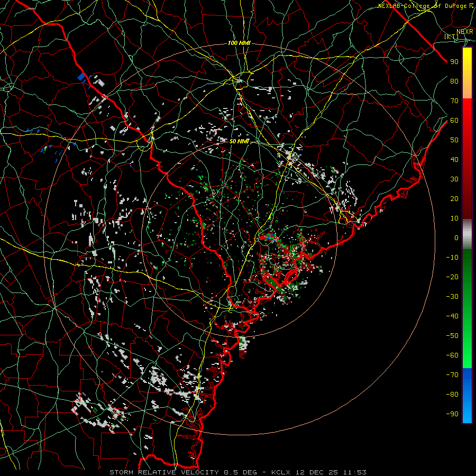Click the "90" value on velocity scale
Viewport: 476px width, 476px height.
click(x=454, y=62)
